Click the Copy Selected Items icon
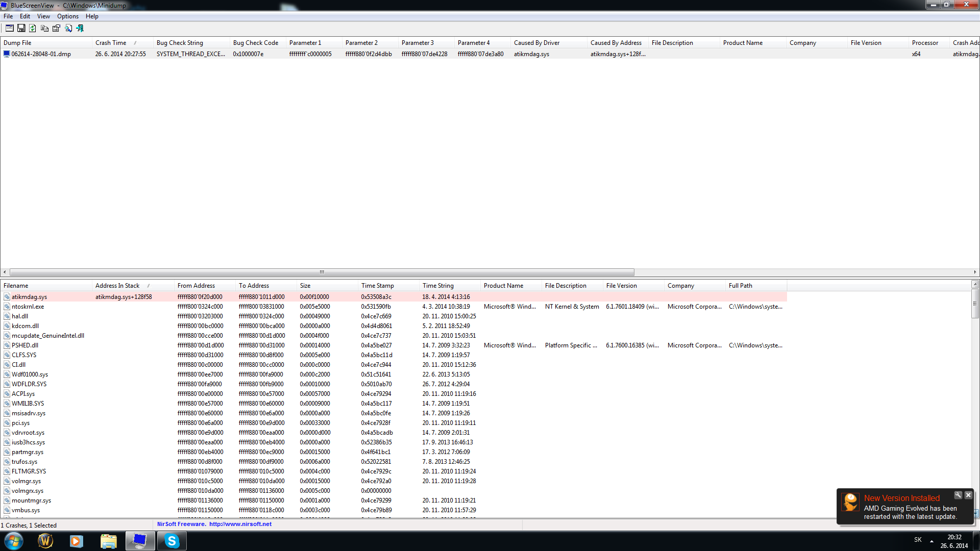The height and width of the screenshot is (551, 980). [44, 29]
